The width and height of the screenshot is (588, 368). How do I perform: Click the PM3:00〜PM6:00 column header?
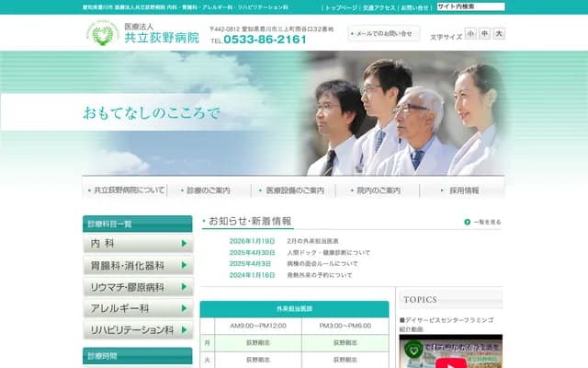point(345,326)
